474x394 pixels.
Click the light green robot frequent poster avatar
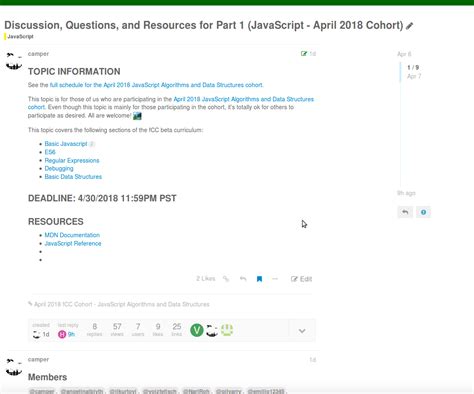(x=227, y=330)
